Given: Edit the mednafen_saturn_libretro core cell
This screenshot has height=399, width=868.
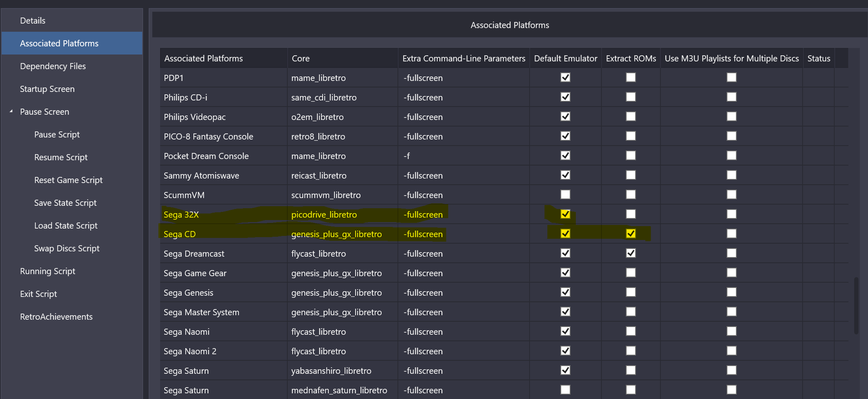Looking at the screenshot, I should [x=343, y=390].
